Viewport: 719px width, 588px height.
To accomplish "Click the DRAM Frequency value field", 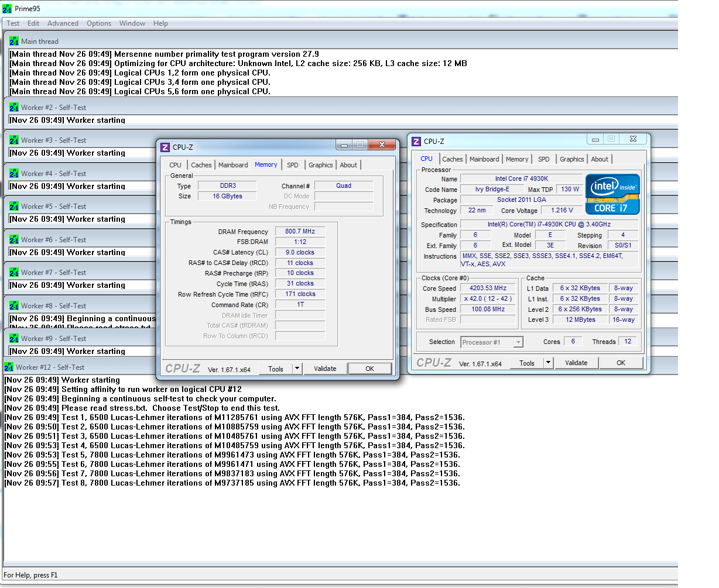I will (300, 232).
